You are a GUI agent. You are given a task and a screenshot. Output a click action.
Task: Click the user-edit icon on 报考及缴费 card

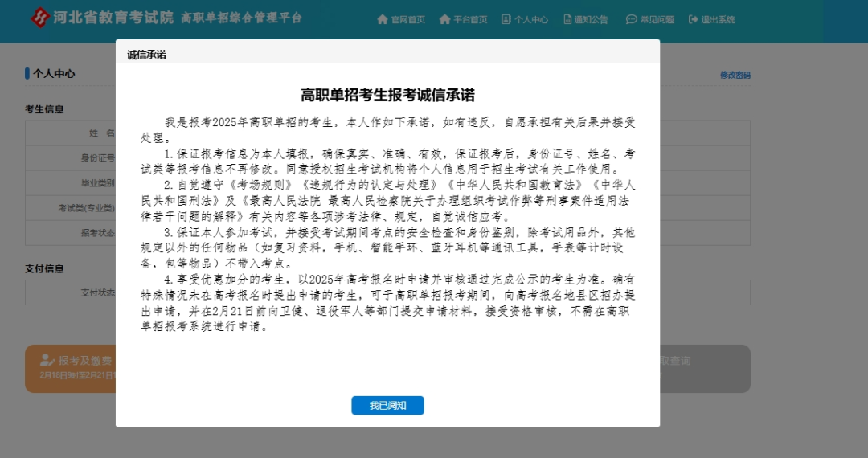47,361
